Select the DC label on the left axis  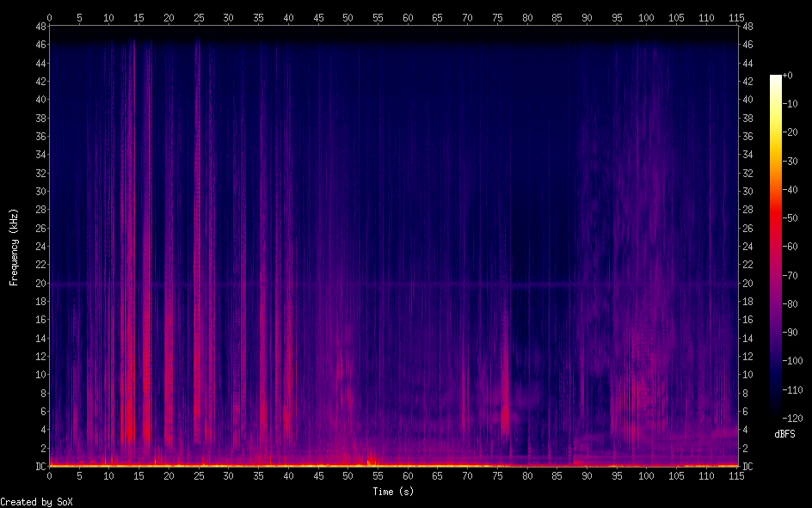click(38, 467)
